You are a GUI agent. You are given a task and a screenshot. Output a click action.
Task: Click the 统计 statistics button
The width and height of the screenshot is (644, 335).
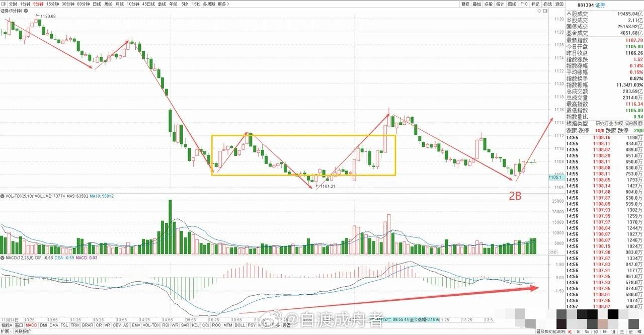click(500, 4)
